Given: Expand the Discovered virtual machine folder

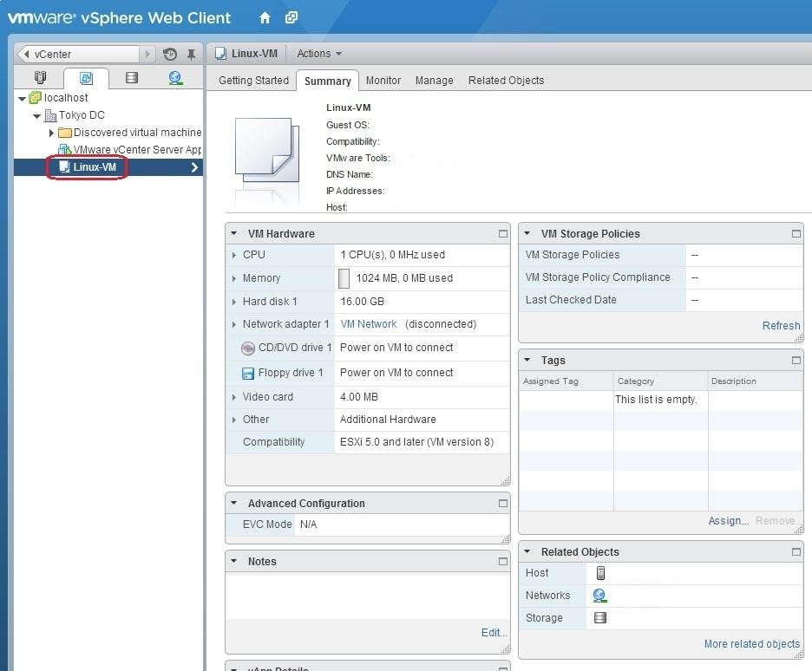Looking at the screenshot, I should (x=51, y=133).
